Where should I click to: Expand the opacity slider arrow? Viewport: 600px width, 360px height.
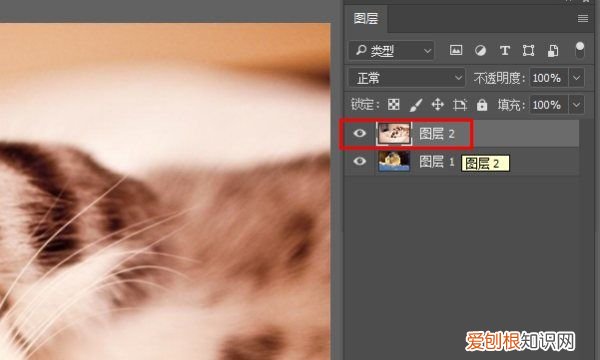pos(577,78)
